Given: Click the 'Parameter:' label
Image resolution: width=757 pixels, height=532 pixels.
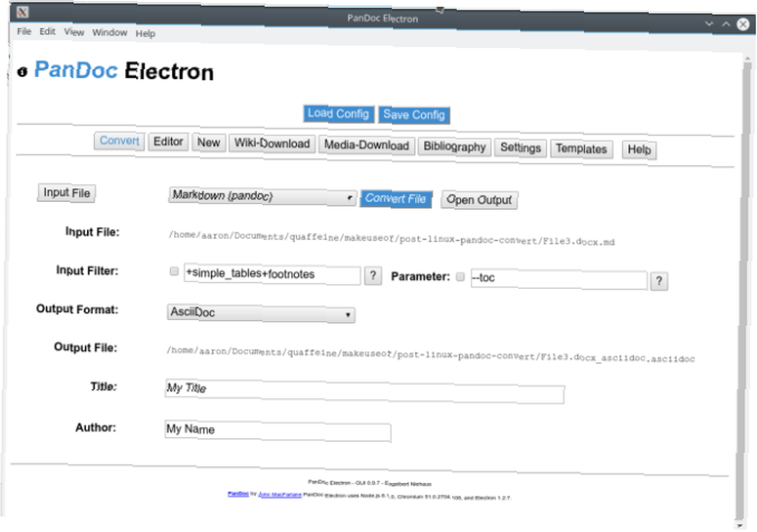Looking at the screenshot, I should tap(420, 277).
